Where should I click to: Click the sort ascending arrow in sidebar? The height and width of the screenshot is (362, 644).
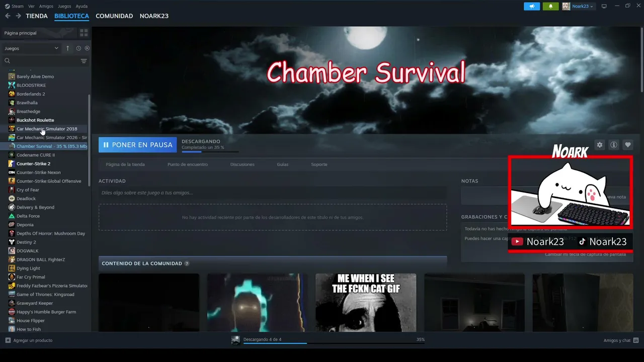pos(68,48)
